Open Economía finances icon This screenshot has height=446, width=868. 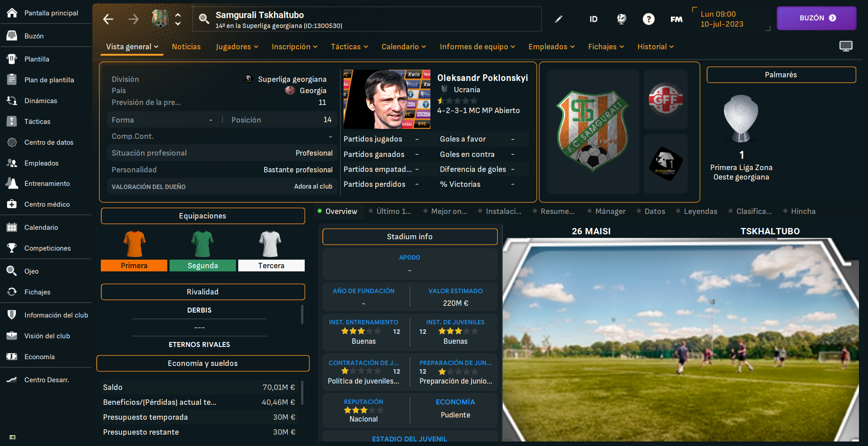click(12, 356)
